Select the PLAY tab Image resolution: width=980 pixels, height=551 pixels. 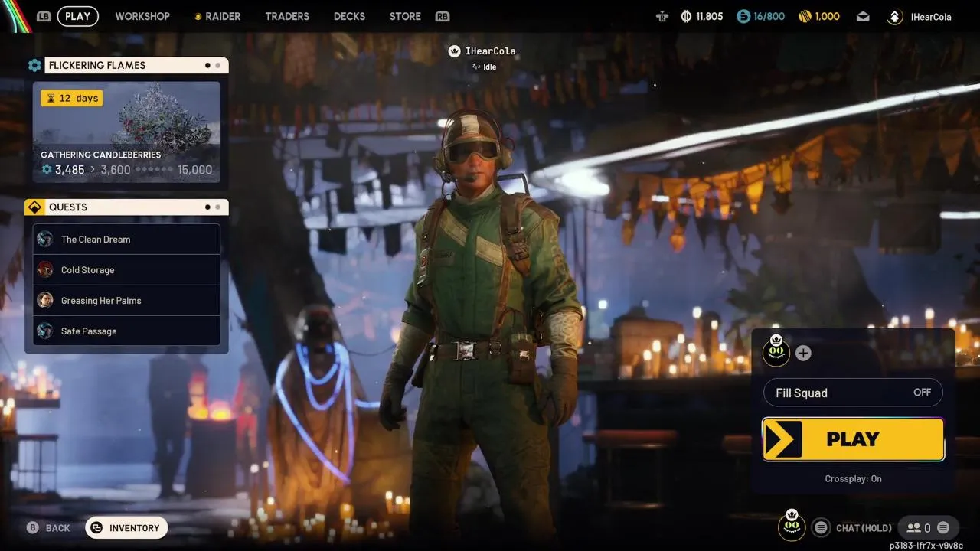click(78, 16)
